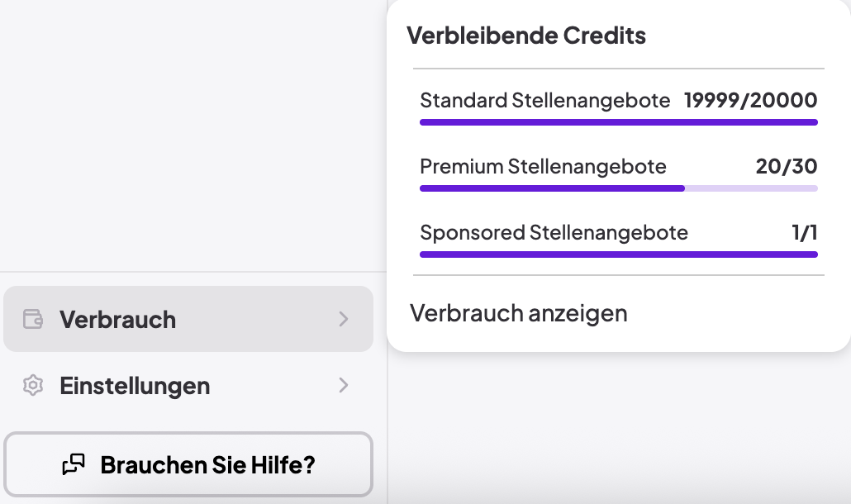Click the 'Standard Stellenangebote' label

(x=545, y=101)
